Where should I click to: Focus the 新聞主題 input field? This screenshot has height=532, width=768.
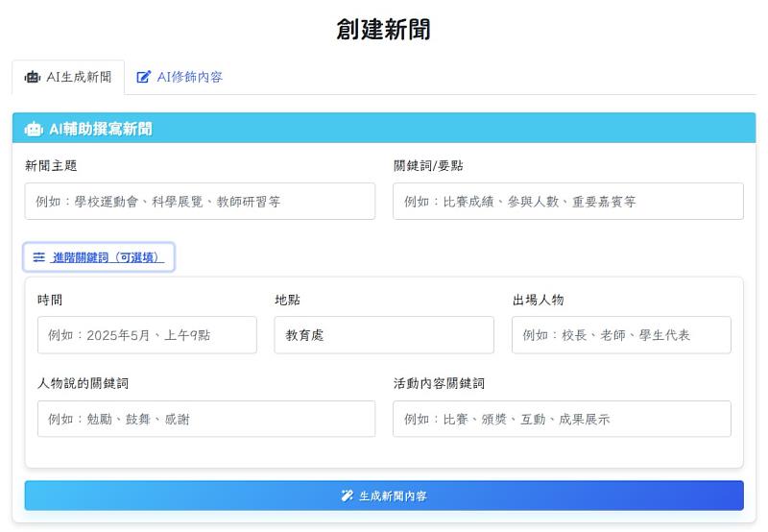(200, 202)
